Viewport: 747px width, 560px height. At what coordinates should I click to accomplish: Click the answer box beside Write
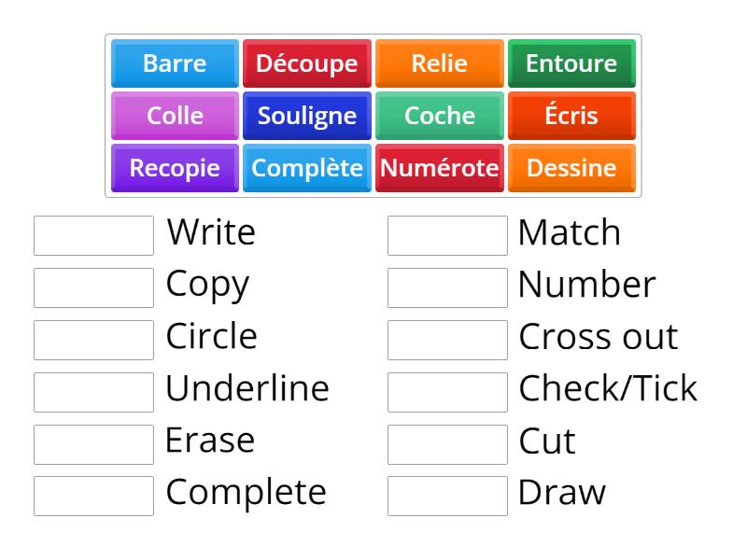coord(92,233)
